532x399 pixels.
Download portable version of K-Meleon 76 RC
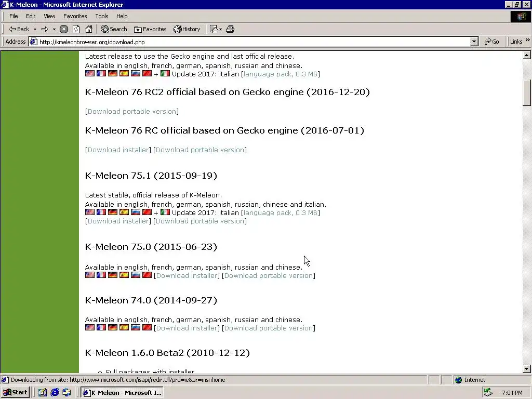click(200, 150)
